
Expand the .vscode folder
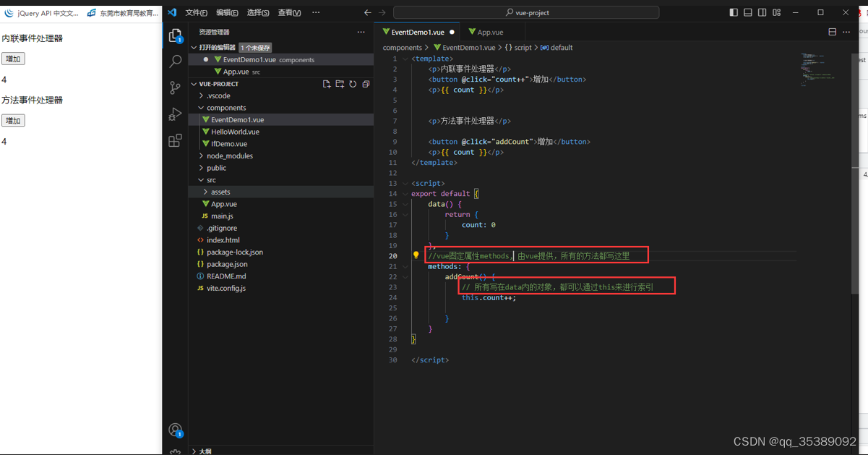click(201, 95)
